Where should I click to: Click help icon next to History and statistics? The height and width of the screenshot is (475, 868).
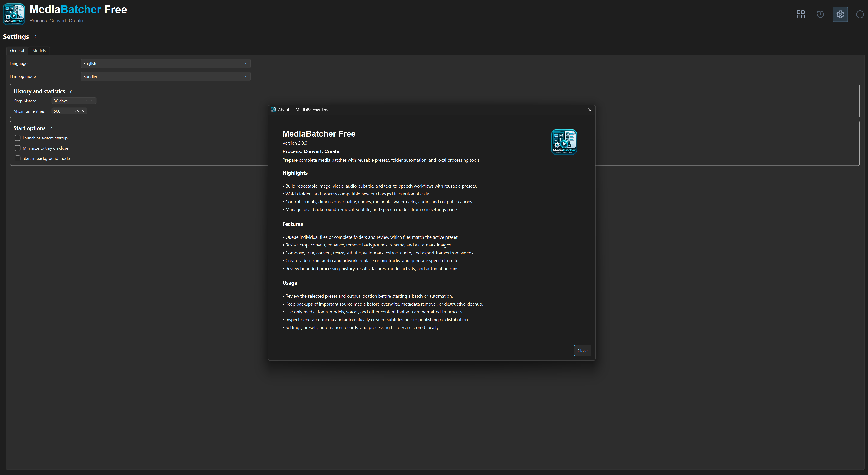[71, 91]
